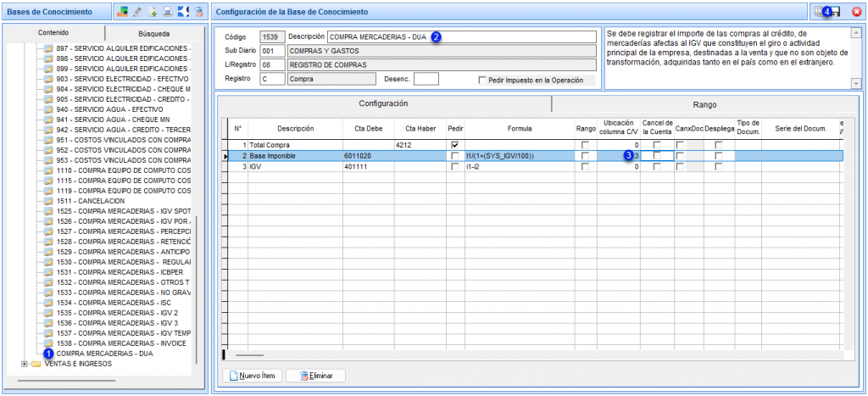Click the icon beside Nuevo Ítem label

(x=234, y=376)
